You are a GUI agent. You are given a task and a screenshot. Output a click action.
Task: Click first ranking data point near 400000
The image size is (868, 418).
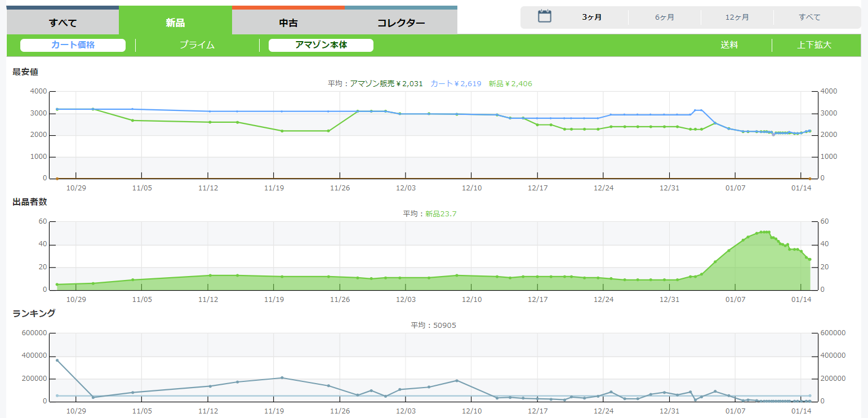pyautogui.click(x=57, y=360)
